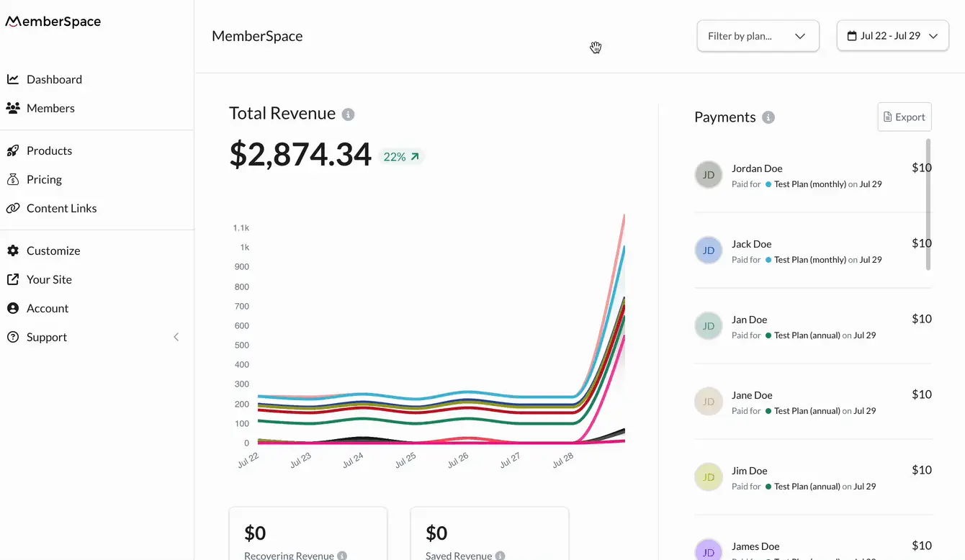
Task: Click the Recovering Revenue info icon
Action: coord(342,556)
